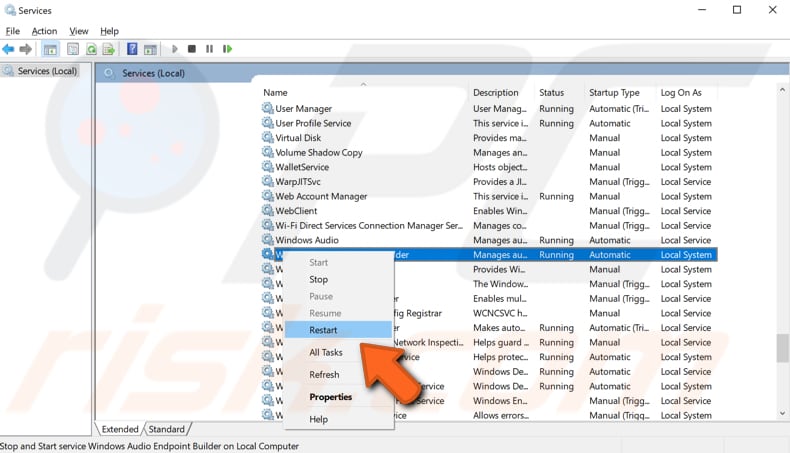Switch to the Extended tab
Image resolution: width=790 pixels, height=453 pixels.
120,429
